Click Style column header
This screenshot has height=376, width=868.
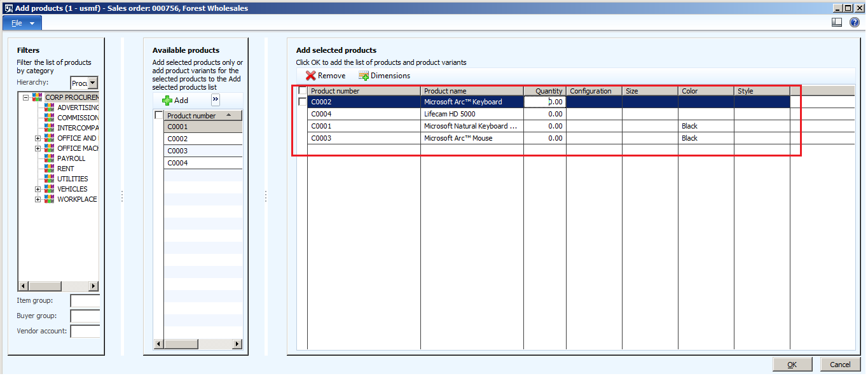(762, 91)
